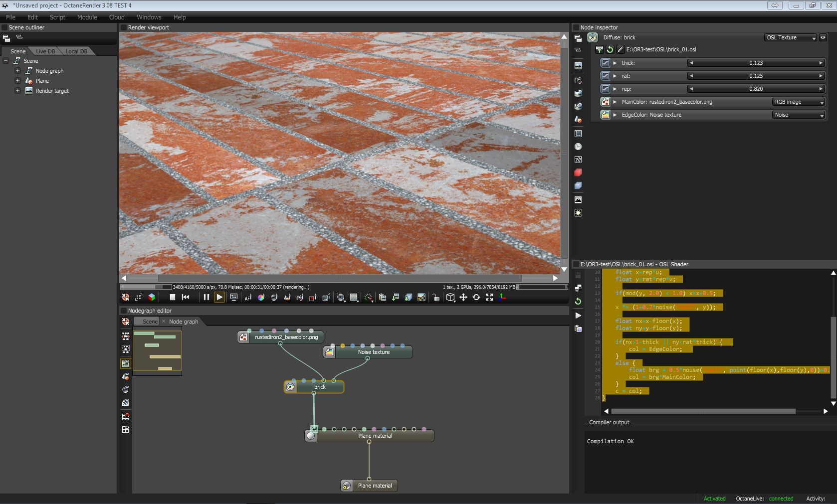The image size is (837, 504).
Task: Expand the rat parameter arrow
Action: click(x=615, y=76)
